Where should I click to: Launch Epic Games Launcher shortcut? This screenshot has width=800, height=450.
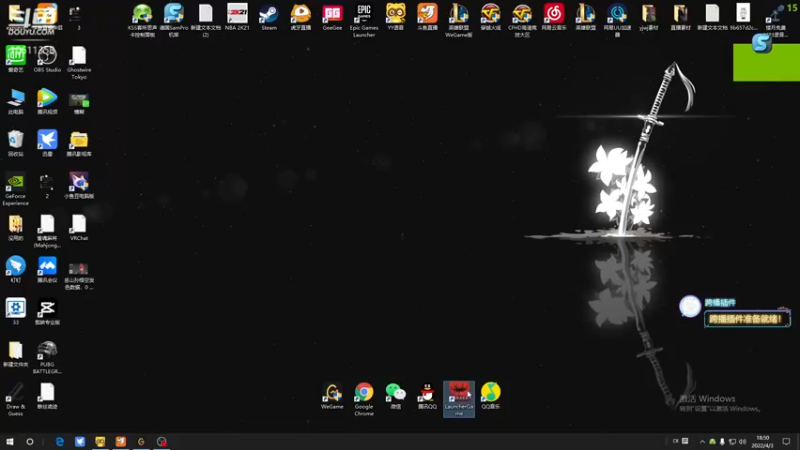[x=364, y=20]
